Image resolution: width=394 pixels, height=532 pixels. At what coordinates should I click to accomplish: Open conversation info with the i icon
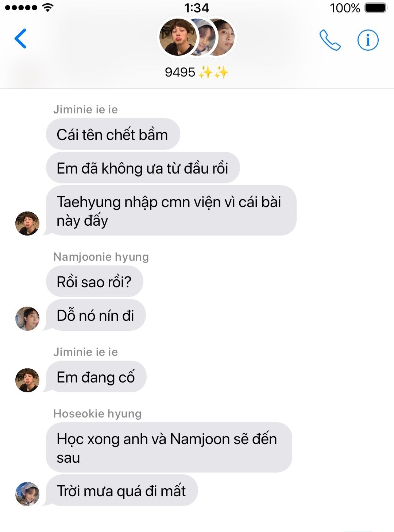coord(368,40)
